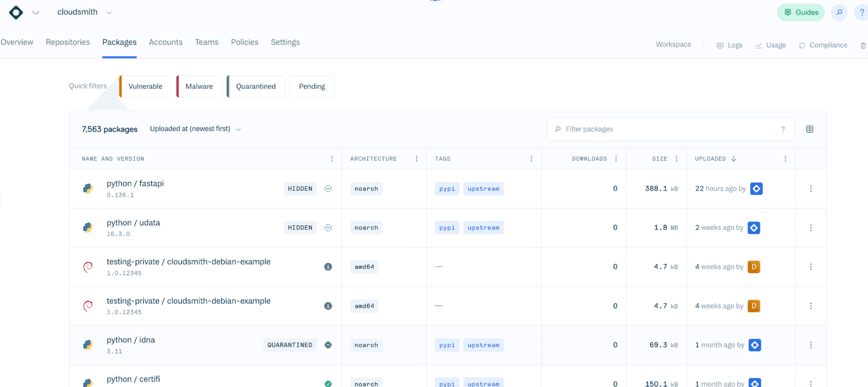Expand the chevron beside the Cloudsmith logo
The height and width of the screenshot is (387, 868).
[36, 13]
